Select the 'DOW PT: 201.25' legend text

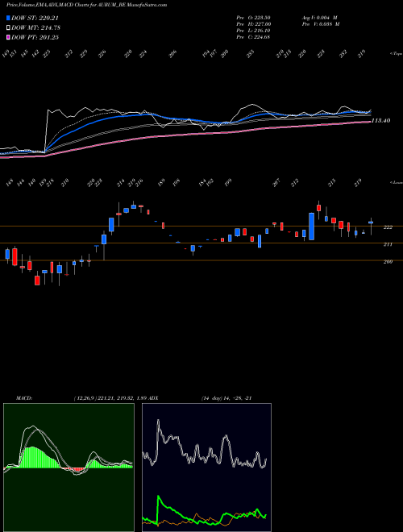35,37
